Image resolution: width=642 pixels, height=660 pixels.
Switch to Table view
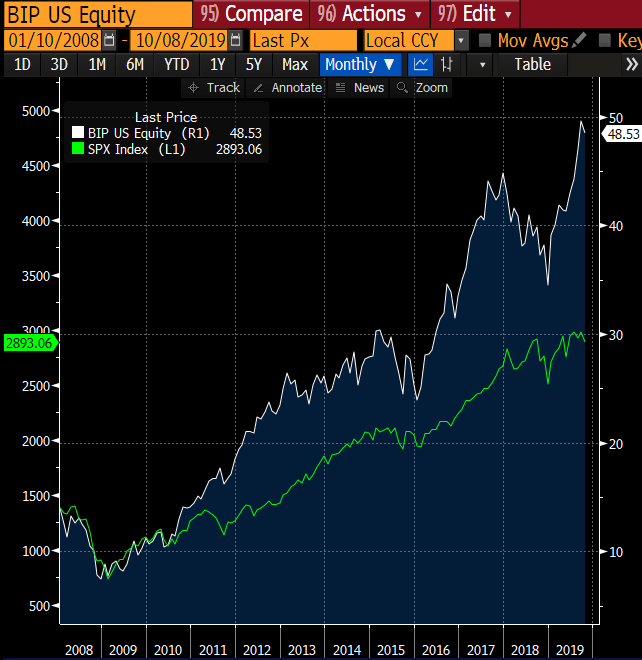click(x=532, y=64)
